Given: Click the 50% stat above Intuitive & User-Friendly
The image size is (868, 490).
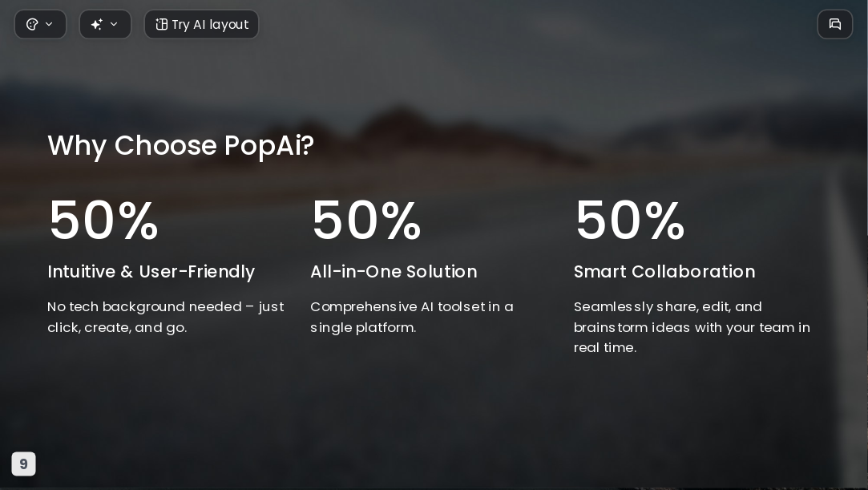Looking at the screenshot, I should click(103, 221).
